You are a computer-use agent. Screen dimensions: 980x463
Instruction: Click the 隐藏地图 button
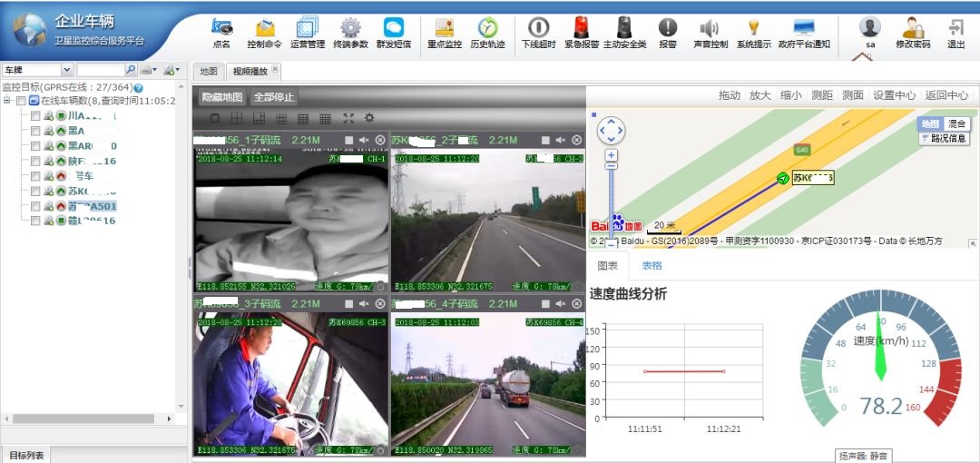pyautogui.click(x=222, y=97)
